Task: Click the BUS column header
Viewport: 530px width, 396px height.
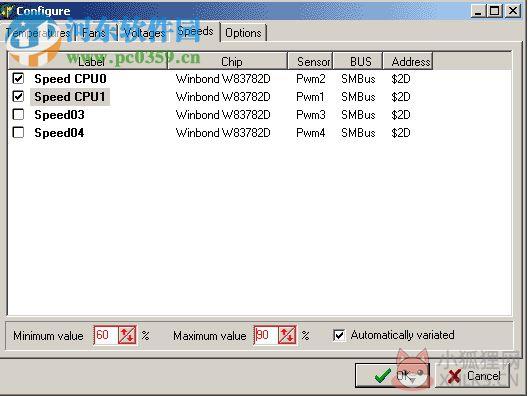Action: (x=358, y=61)
